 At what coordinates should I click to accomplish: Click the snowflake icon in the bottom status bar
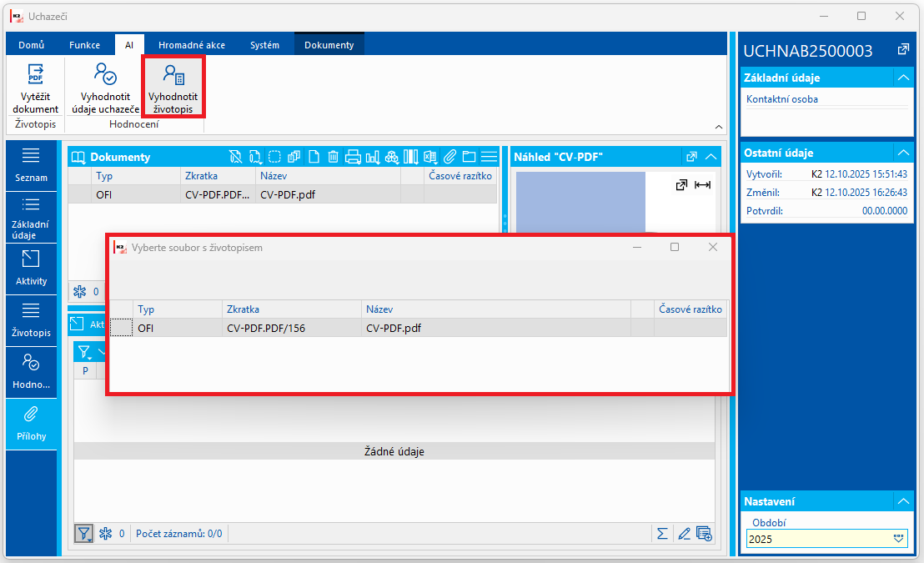tap(105, 534)
